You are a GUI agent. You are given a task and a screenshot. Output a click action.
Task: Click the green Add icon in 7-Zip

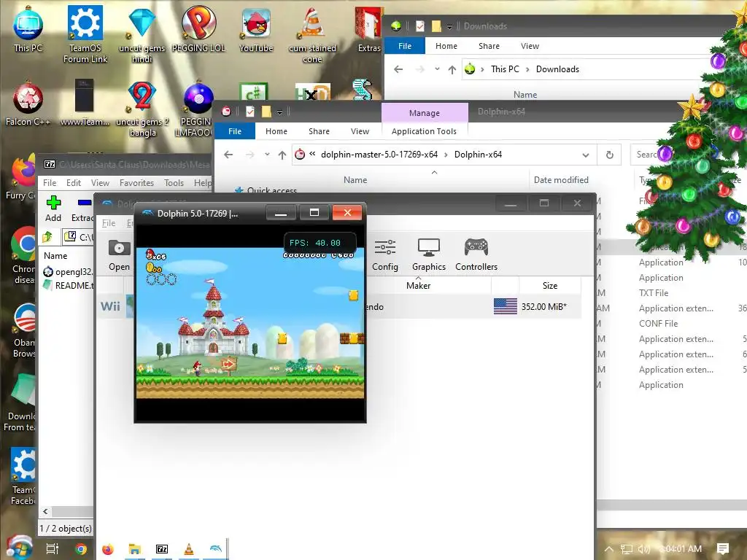coord(53,209)
